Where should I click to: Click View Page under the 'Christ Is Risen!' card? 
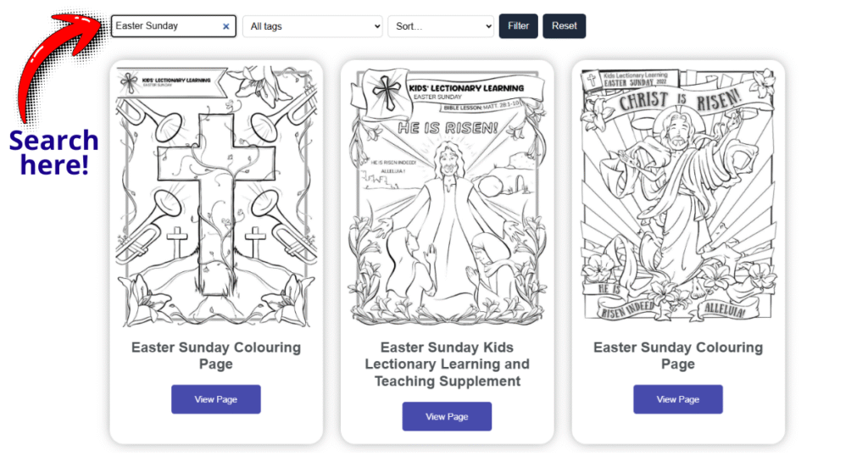pos(677,399)
